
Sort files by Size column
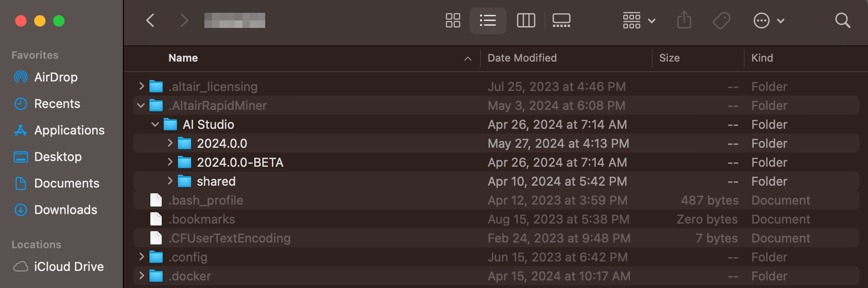[669, 58]
